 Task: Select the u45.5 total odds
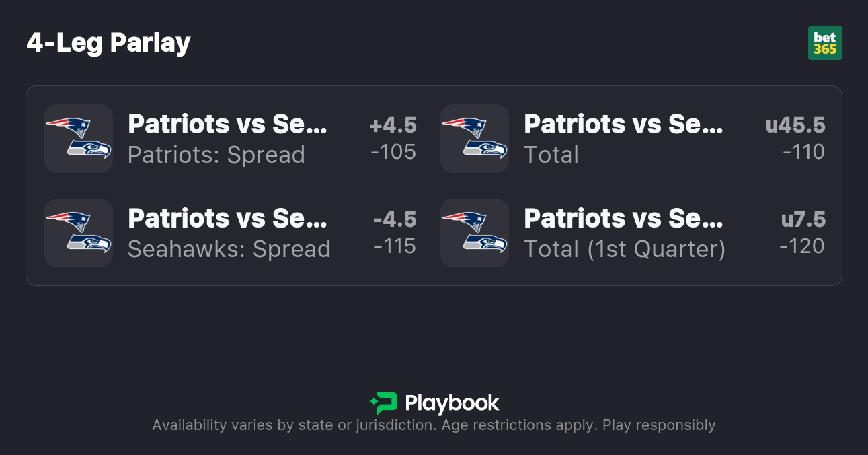click(795, 139)
